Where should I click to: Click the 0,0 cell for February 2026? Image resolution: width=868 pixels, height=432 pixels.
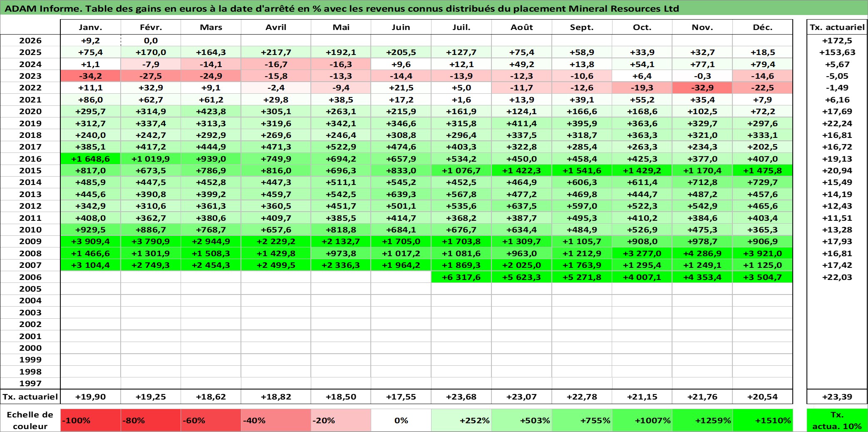(x=151, y=40)
